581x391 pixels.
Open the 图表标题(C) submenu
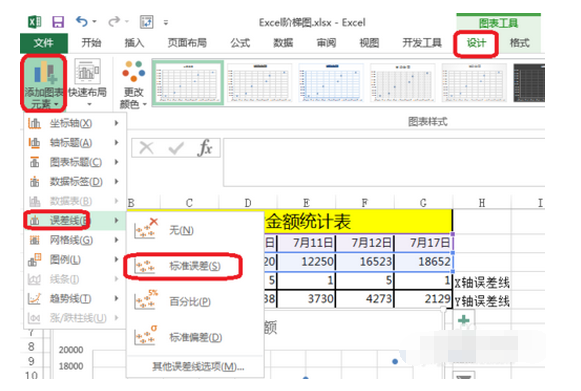tap(75, 162)
